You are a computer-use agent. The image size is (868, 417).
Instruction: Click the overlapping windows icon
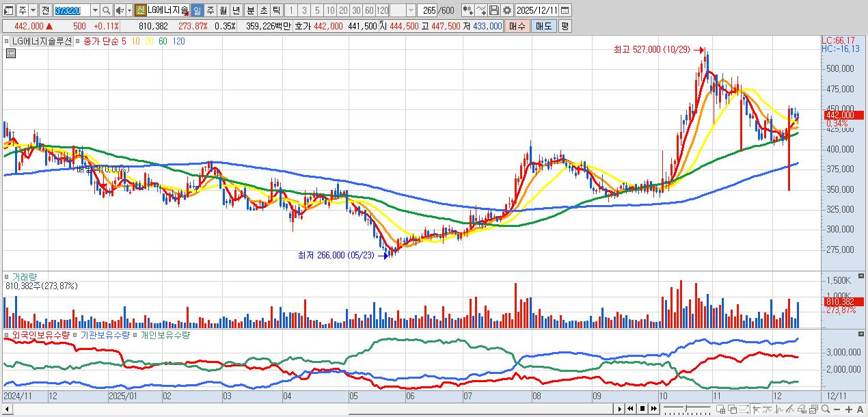point(733,409)
